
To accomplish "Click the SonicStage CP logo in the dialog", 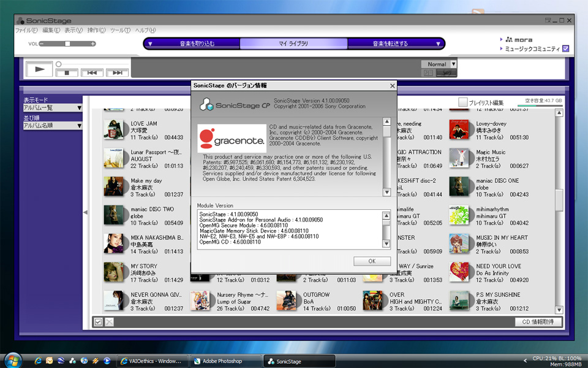I will point(235,105).
